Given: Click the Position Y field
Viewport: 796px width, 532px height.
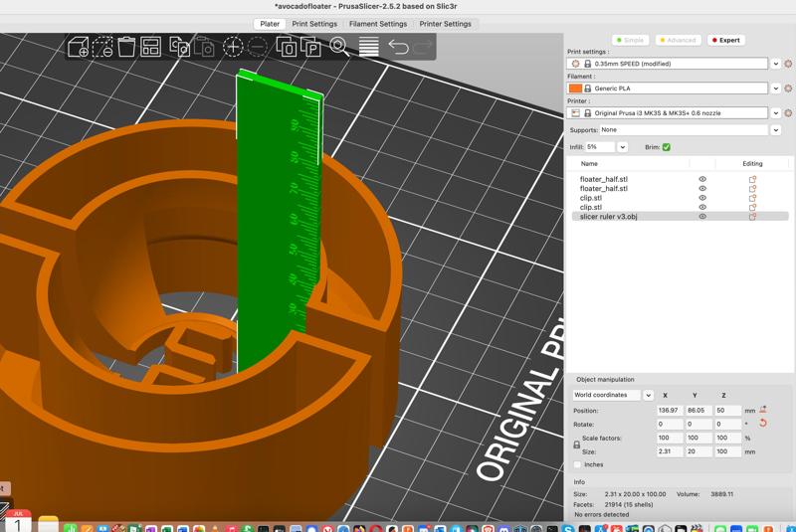Looking at the screenshot, I should pos(698,411).
